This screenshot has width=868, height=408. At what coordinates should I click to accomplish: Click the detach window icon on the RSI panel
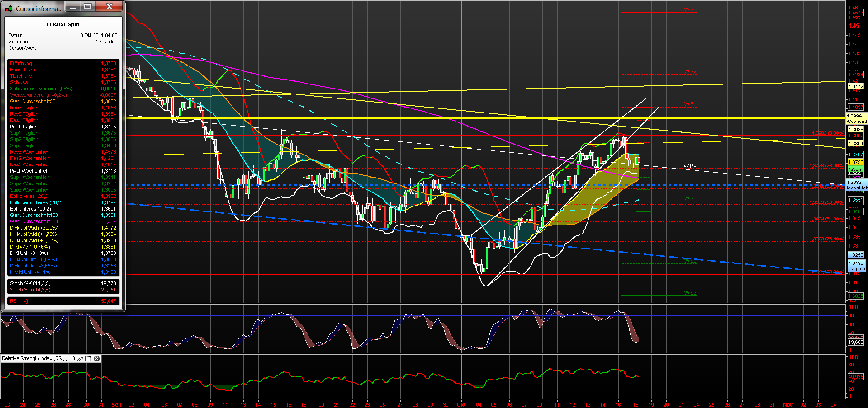point(89,358)
